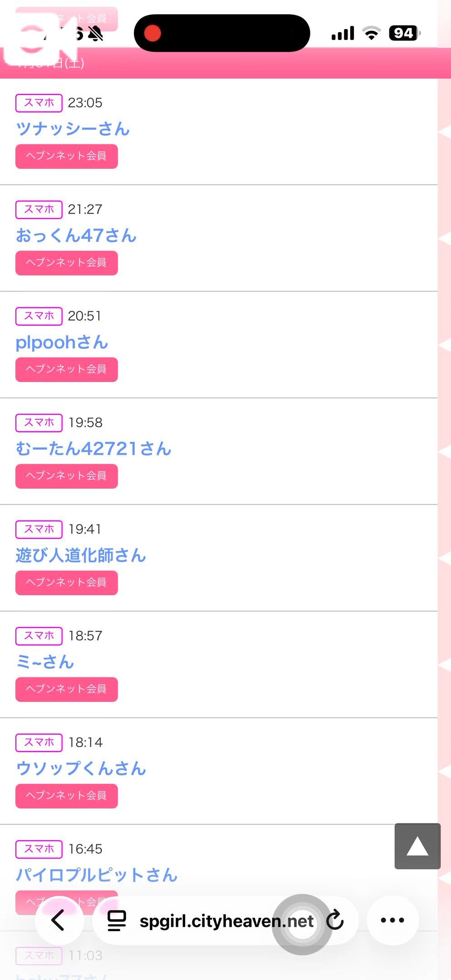Tap the battery indicator in status bar
451x980 pixels.
click(x=403, y=33)
